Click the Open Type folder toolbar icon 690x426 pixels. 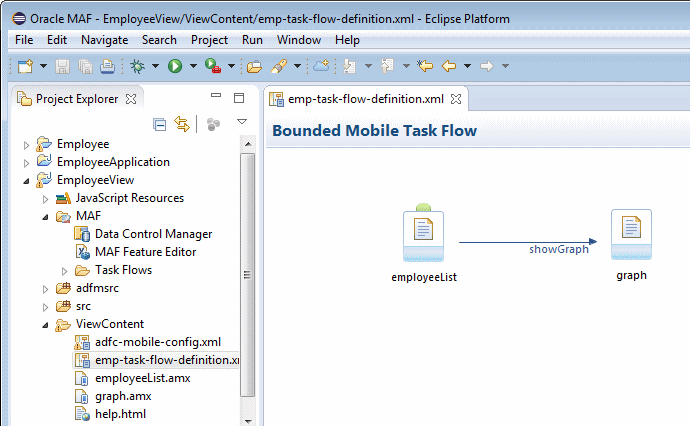254,66
